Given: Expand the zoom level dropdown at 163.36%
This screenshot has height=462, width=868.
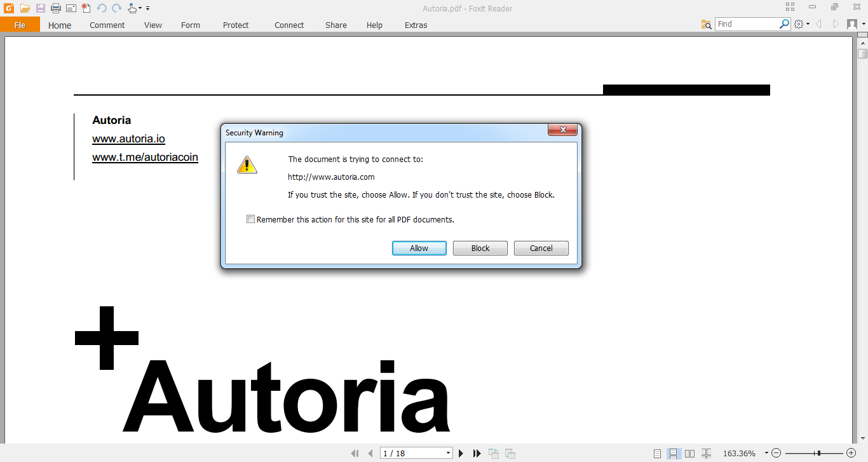Looking at the screenshot, I should 766,453.
